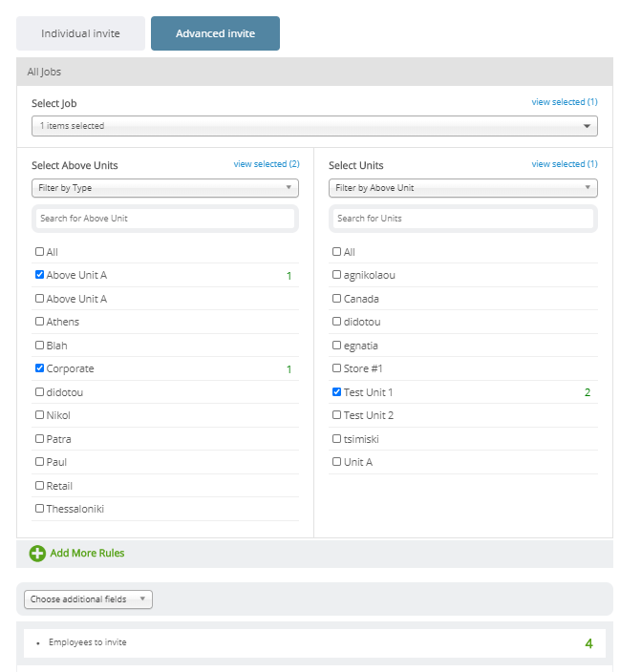
Task: Click the Add More Rules link text
Action: coord(87,554)
